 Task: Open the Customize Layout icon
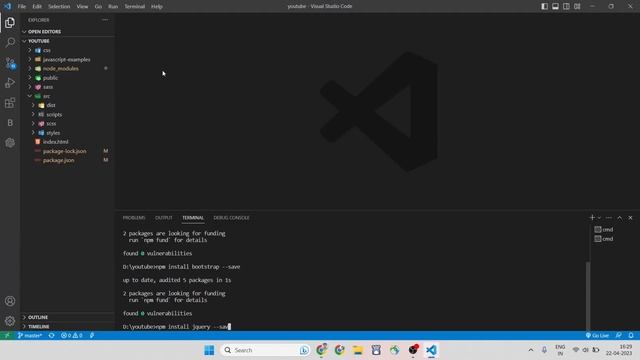coord(577,6)
